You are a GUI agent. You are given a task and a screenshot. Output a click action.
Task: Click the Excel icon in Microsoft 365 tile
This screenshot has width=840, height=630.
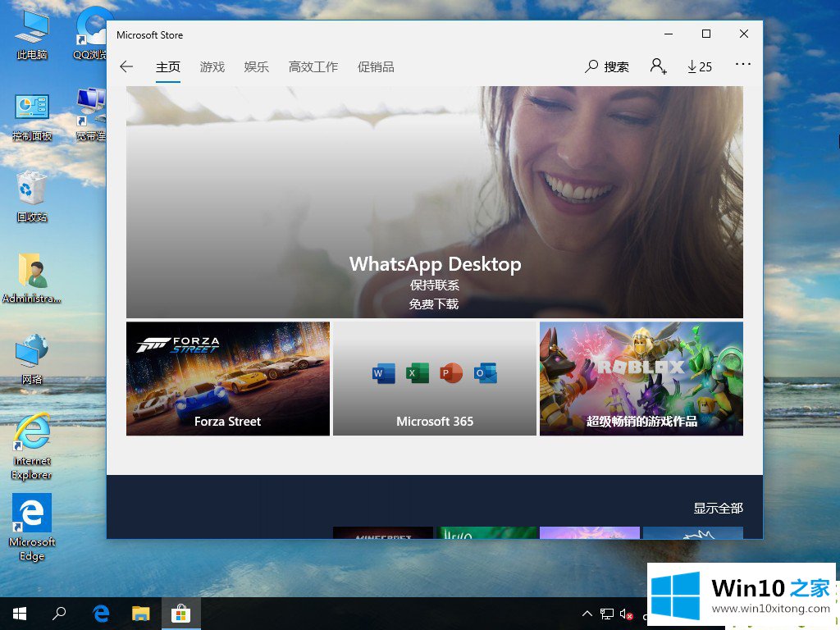pyautogui.click(x=418, y=373)
